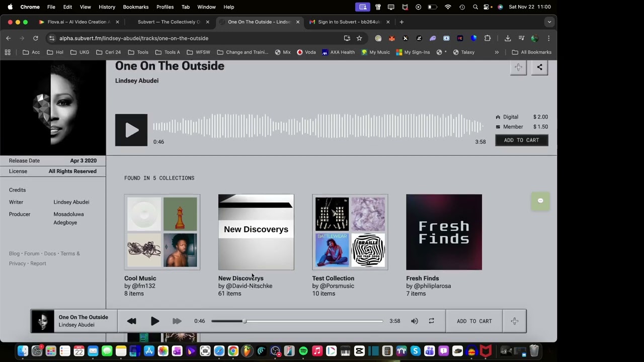Expand the tab search dropdown arrow
The width and height of the screenshot is (644, 362).
click(x=549, y=22)
